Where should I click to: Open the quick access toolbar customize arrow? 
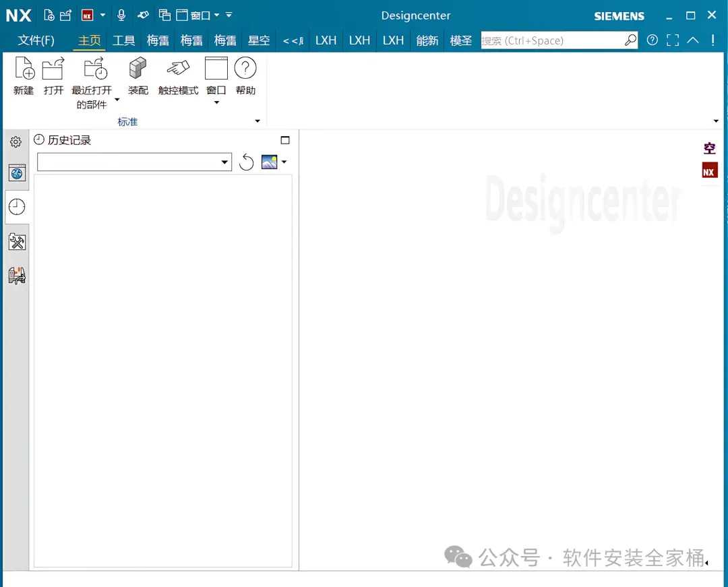229,16
